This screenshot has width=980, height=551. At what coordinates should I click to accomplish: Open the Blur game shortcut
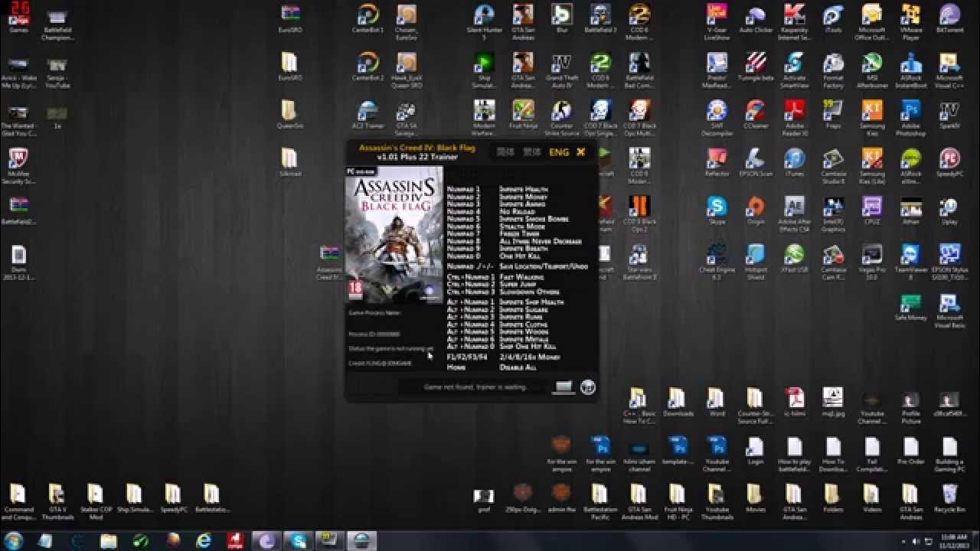pyautogui.click(x=562, y=19)
